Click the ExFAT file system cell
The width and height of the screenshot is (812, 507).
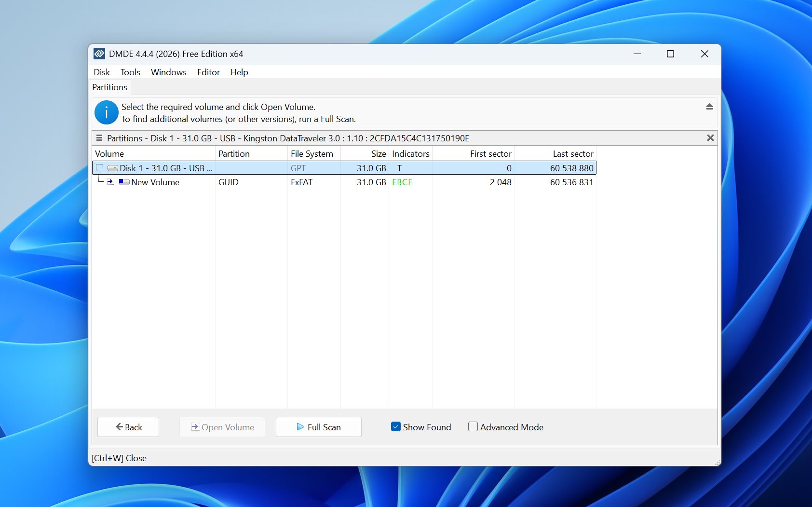tap(301, 182)
